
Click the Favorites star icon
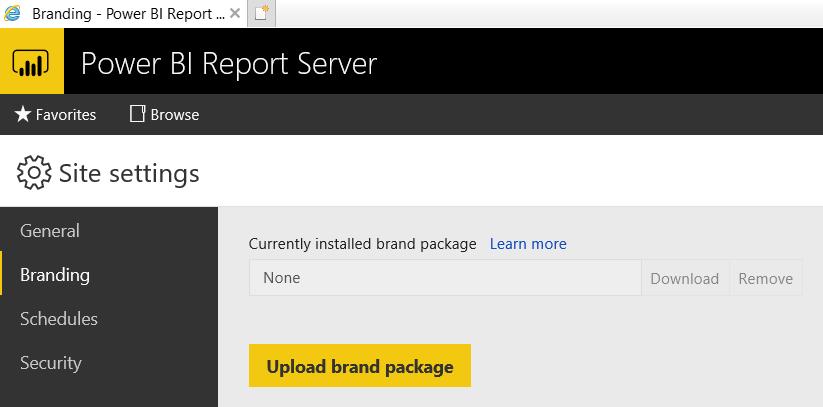23,114
